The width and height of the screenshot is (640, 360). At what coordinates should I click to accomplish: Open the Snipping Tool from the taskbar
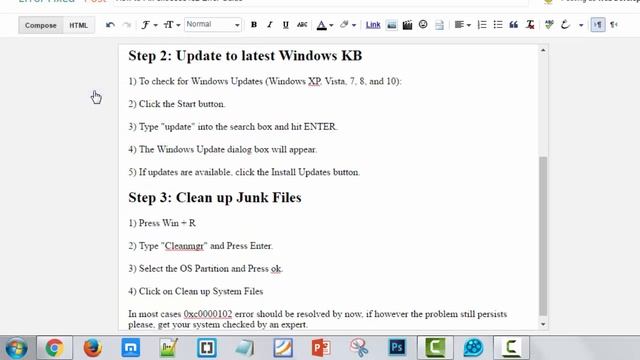click(359, 348)
